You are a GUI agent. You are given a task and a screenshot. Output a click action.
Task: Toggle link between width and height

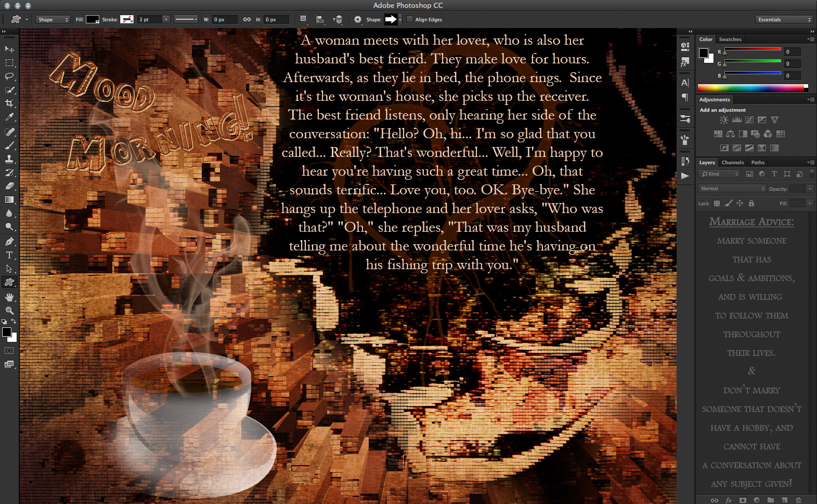tap(247, 20)
